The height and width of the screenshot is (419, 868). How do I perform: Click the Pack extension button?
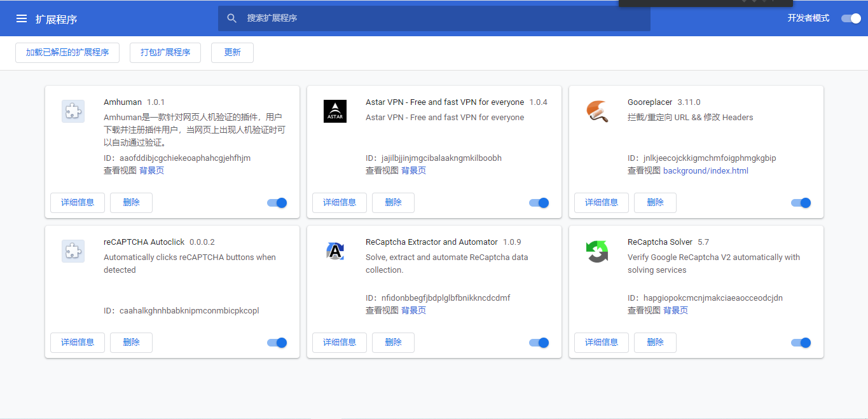pos(165,53)
